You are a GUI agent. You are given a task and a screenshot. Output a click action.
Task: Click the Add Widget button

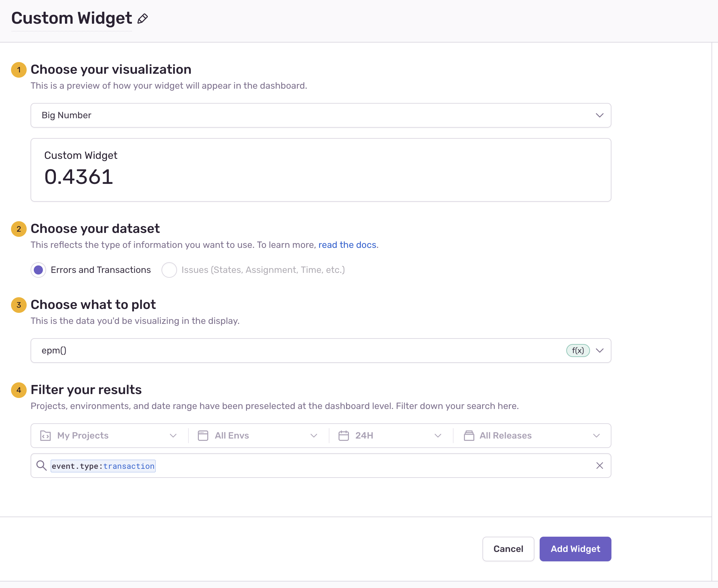(575, 549)
